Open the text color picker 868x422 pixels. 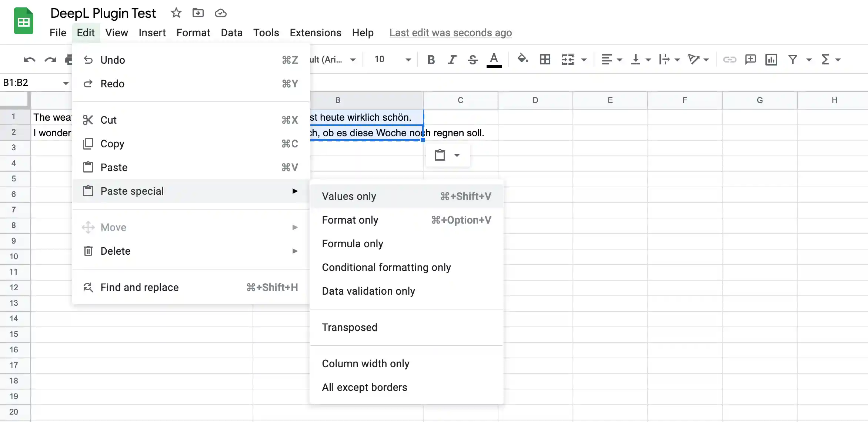[494, 59]
